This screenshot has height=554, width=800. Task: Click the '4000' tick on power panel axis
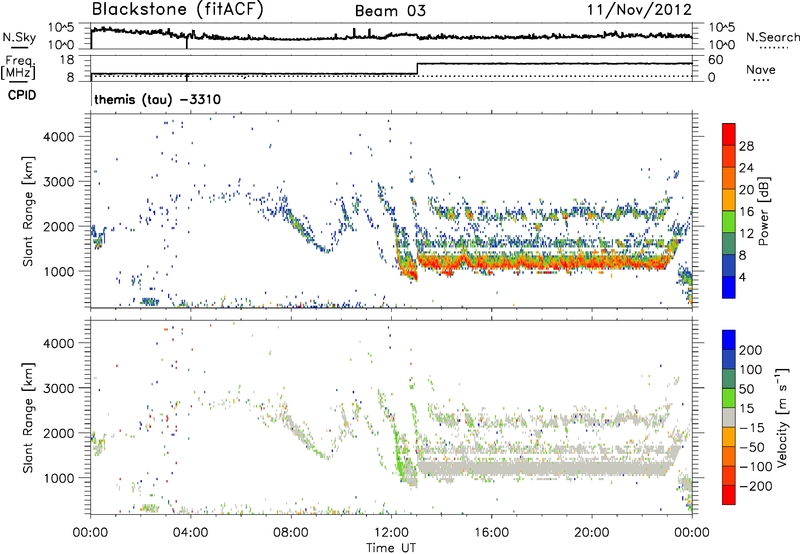click(59, 137)
